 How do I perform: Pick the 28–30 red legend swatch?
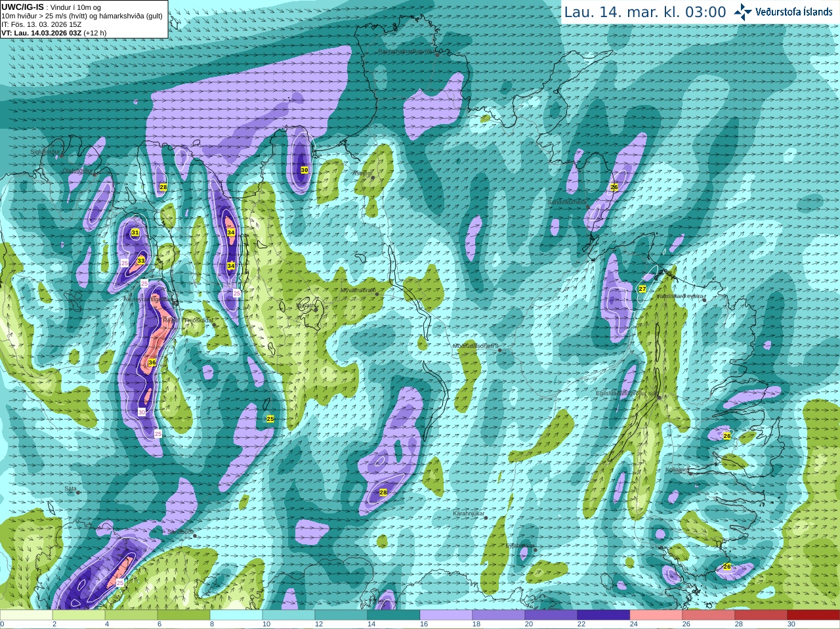click(761, 615)
